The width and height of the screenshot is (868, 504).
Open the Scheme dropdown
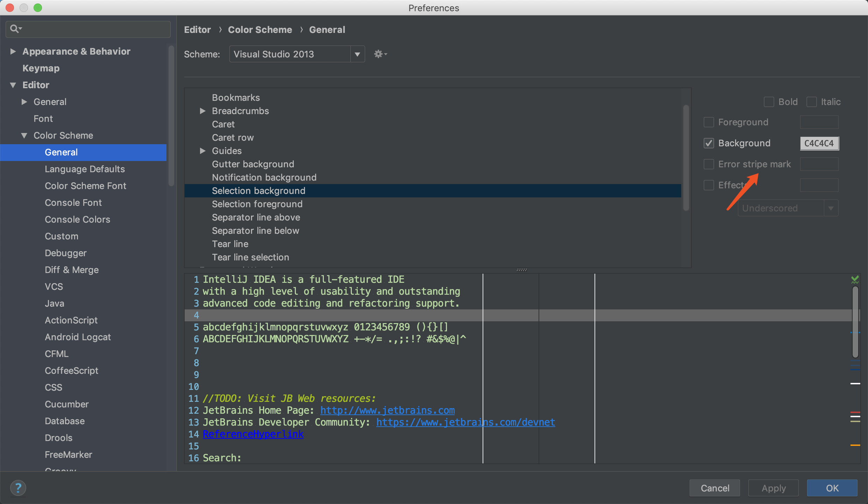(x=357, y=54)
